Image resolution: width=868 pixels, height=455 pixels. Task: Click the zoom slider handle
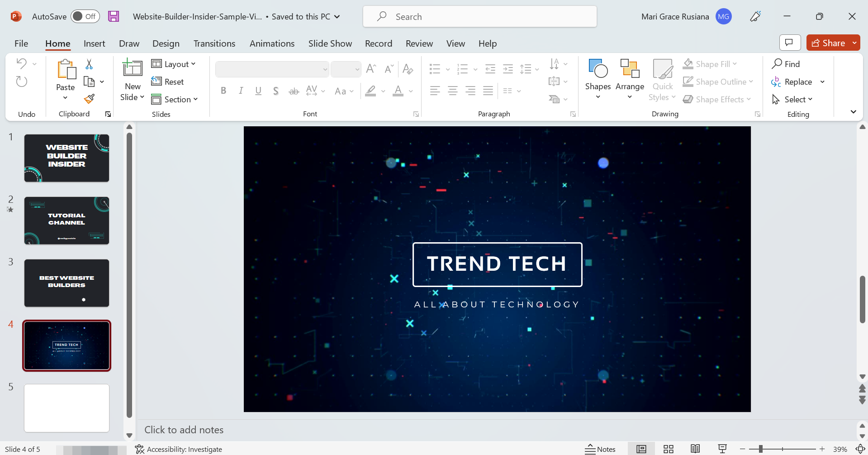tap(761, 449)
